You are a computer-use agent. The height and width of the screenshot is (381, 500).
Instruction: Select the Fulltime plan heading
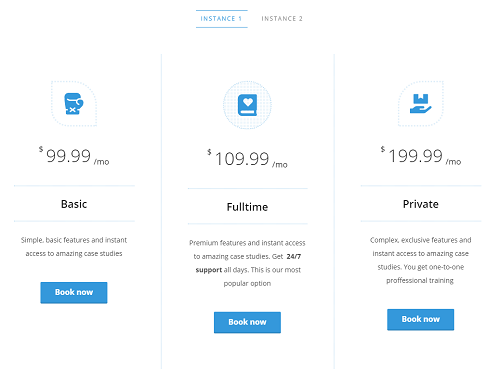click(x=247, y=207)
